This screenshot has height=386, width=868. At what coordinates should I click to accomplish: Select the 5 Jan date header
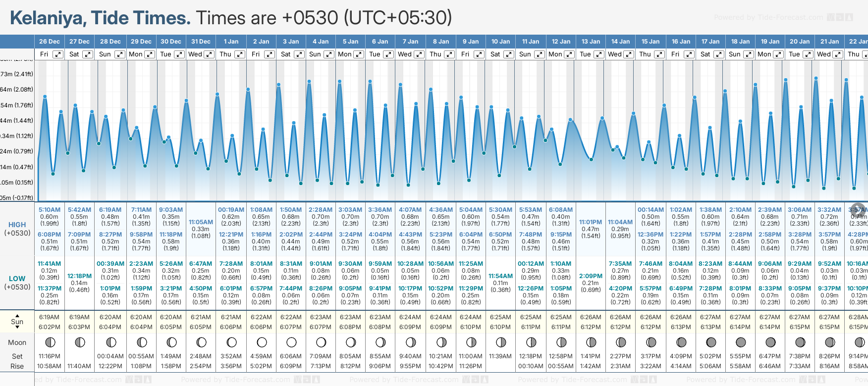pyautogui.click(x=351, y=42)
